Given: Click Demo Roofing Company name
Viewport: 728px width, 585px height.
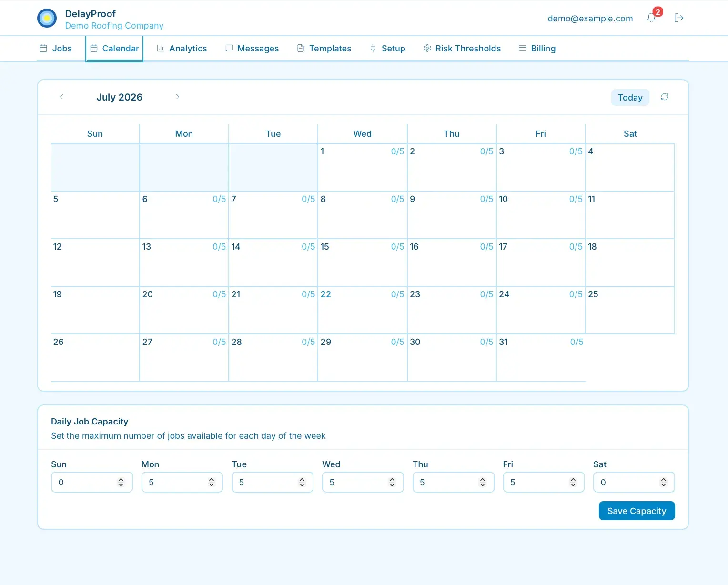Looking at the screenshot, I should (x=114, y=26).
